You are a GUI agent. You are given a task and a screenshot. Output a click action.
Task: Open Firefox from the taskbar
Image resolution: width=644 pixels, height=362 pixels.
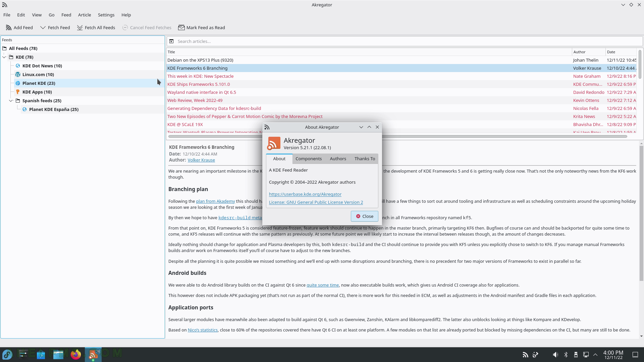tap(76, 354)
